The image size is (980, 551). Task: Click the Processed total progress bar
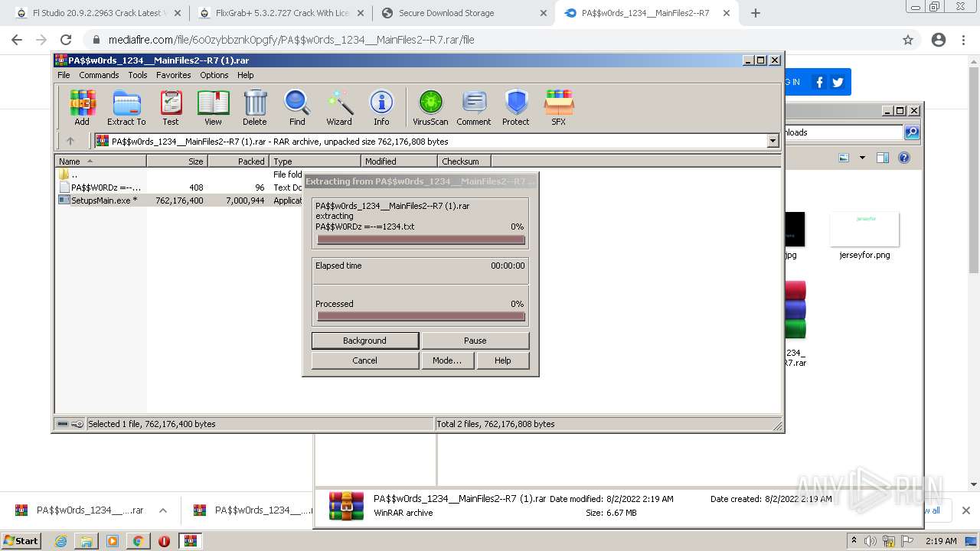coord(421,316)
